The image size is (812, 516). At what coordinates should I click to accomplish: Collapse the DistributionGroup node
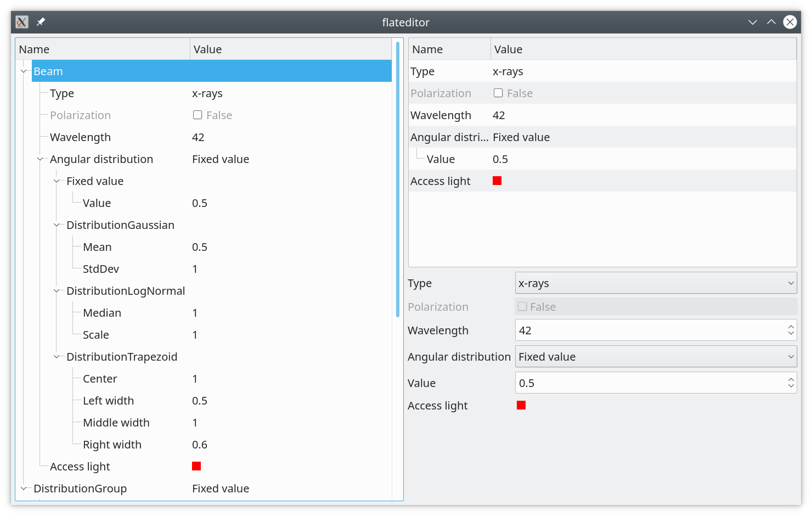coord(24,489)
